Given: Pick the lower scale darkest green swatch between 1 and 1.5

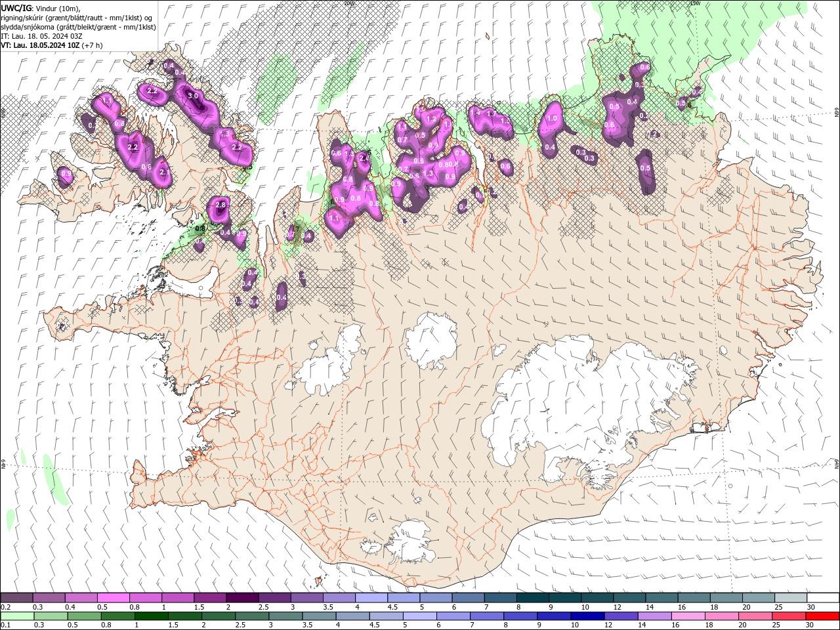Looking at the screenshot, I should click(x=151, y=616).
